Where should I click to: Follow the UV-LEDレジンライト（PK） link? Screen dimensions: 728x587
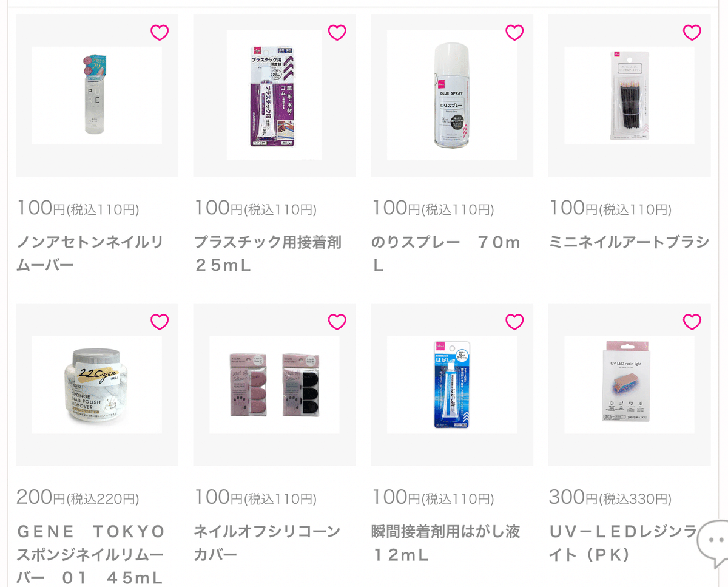click(x=624, y=543)
